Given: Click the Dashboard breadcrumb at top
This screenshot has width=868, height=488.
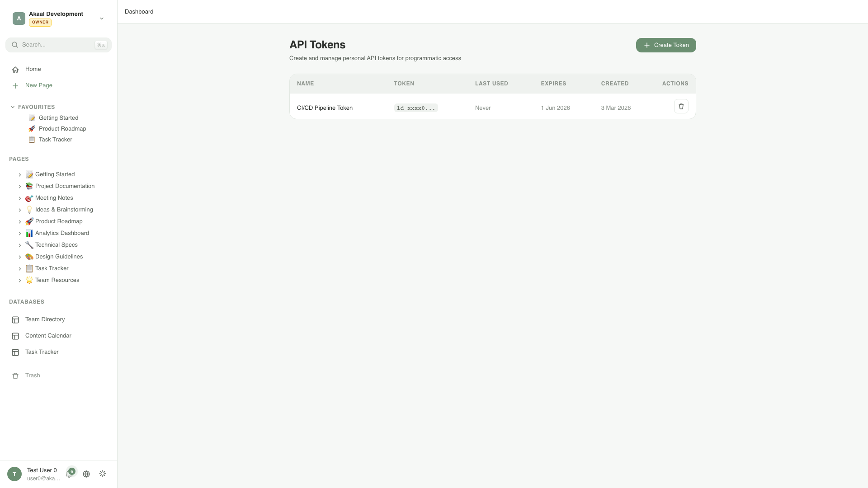Looking at the screenshot, I should pos(139,11).
